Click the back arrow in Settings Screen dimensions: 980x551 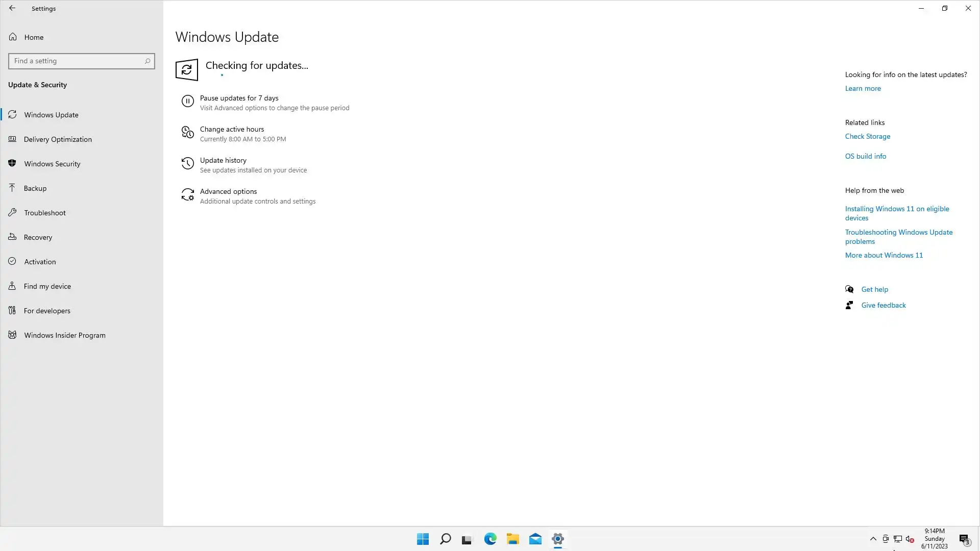pyautogui.click(x=12, y=8)
